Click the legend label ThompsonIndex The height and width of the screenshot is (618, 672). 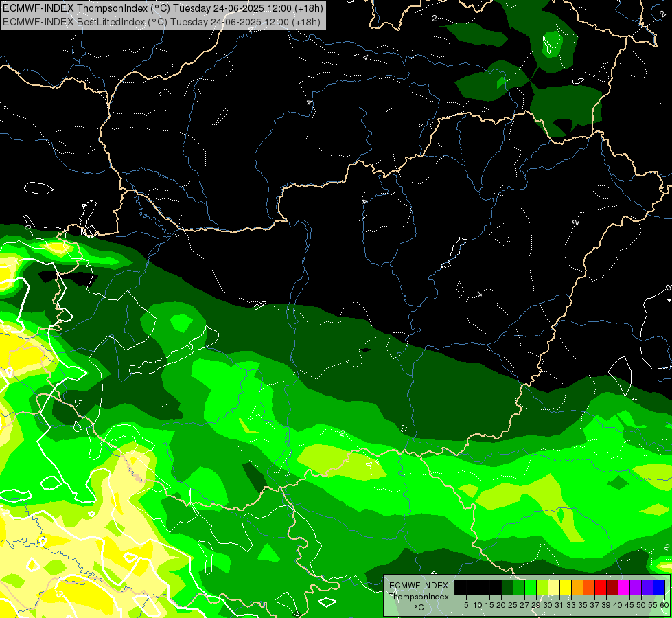[419, 597]
